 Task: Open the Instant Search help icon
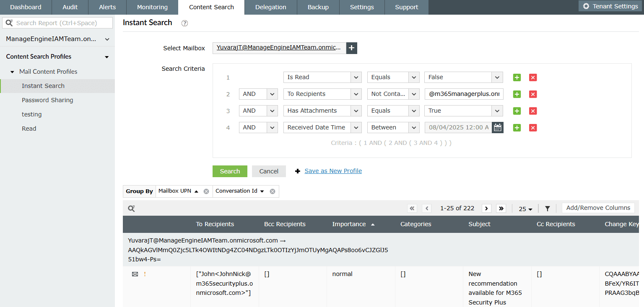click(x=184, y=23)
